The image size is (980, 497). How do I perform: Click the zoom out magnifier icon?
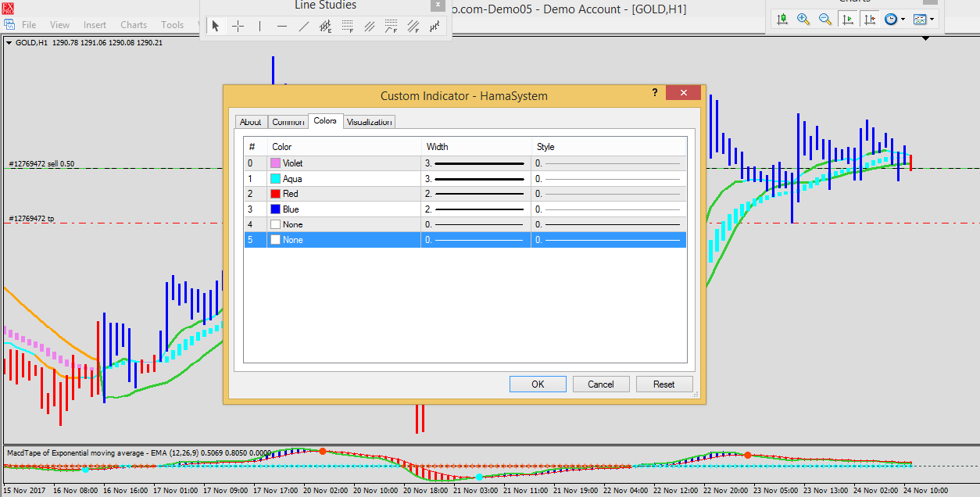(x=825, y=19)
